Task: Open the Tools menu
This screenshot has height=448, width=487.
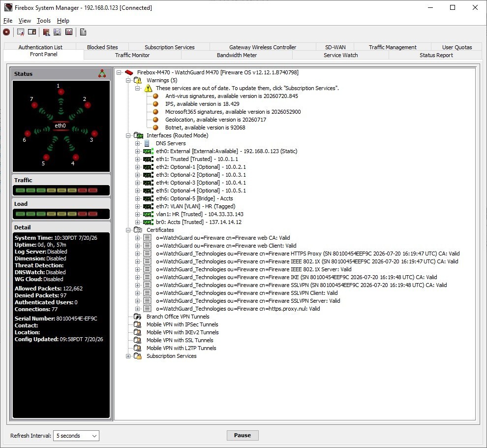Action: coord(43,21)
